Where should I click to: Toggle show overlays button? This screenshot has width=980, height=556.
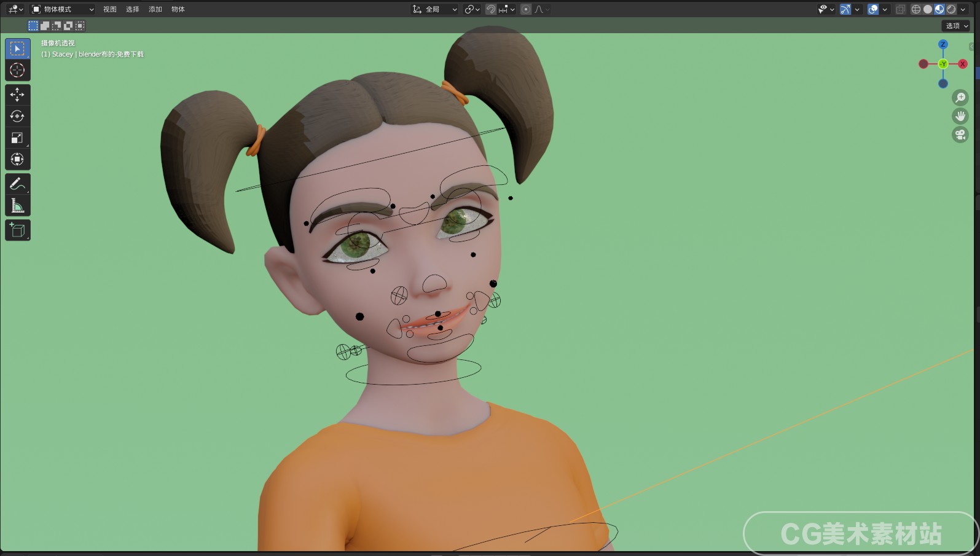(x=873, y=9)
